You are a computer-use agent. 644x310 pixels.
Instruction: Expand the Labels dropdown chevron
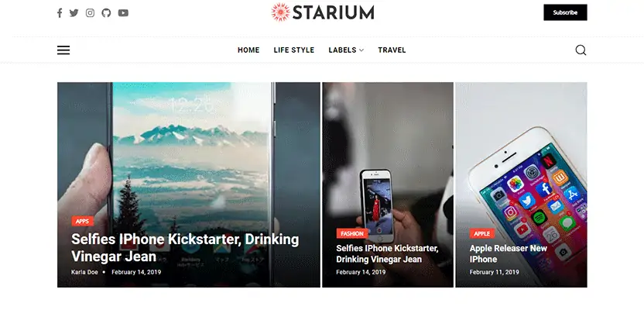[361, 50]
